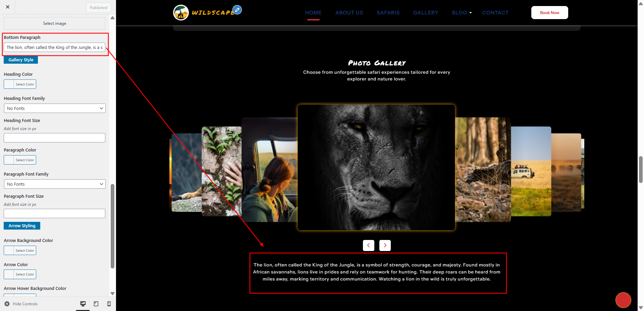The width and height of the screenshot is (644, 311).
Task: Switch to mobile preview device icon
Action: [109, 304]
